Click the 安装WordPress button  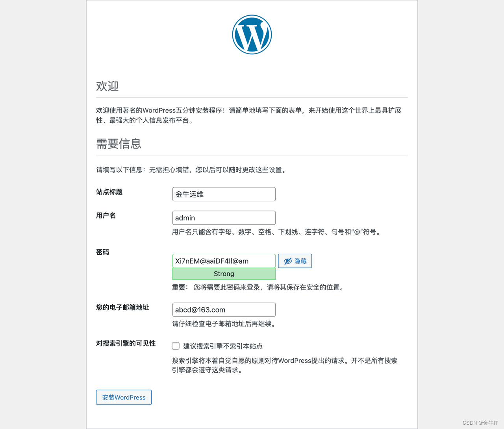tap(124, 397)
